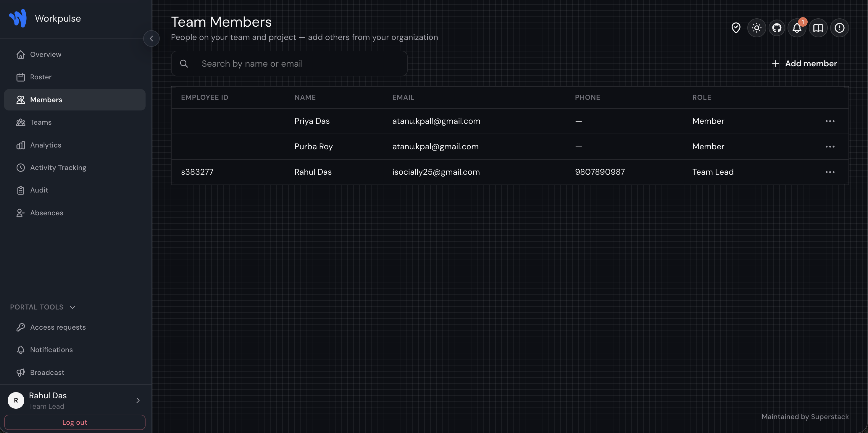Screen dimensions: 868x433
Task: Toggle the light/dark theme sun icon
Action: click(x=757, y=28)
